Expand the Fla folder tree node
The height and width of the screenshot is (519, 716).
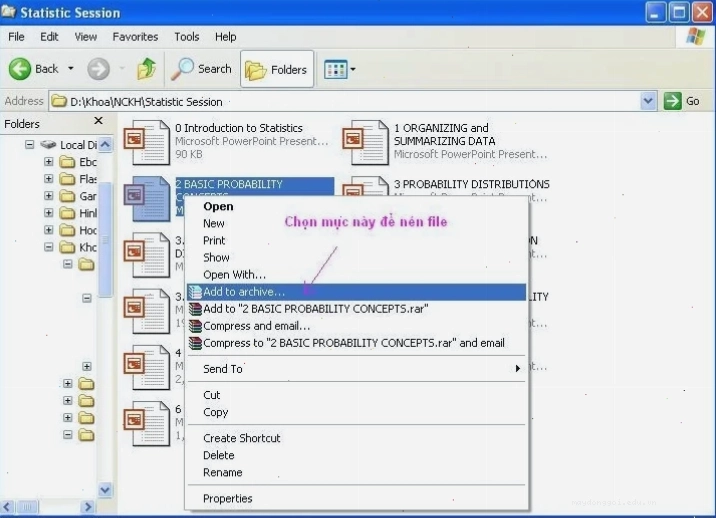pyautogui.click(x=48, y=178)
